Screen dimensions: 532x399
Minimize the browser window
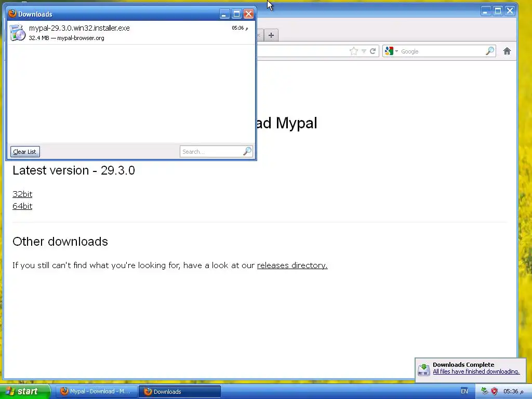point(486,11)
